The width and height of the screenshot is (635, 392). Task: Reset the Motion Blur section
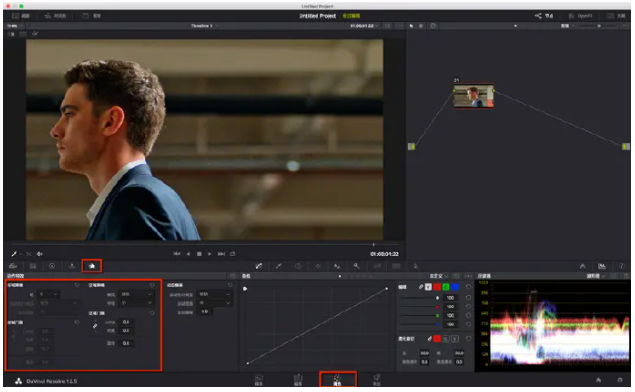click(x=230, y=285)
